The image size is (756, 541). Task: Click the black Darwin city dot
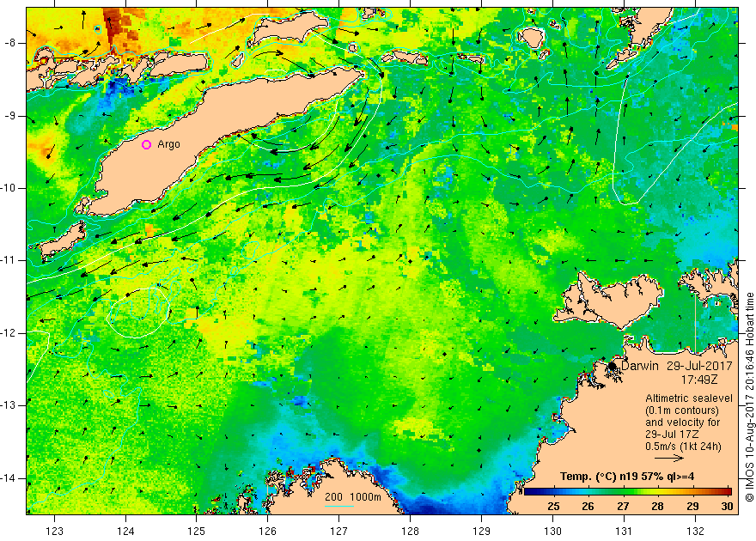(x=613, y=366)
